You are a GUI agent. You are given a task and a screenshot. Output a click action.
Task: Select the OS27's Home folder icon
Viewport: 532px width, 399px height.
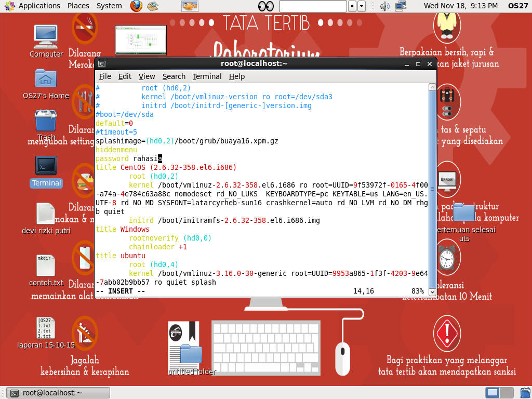pyautogui.click(x=46, y=84)
